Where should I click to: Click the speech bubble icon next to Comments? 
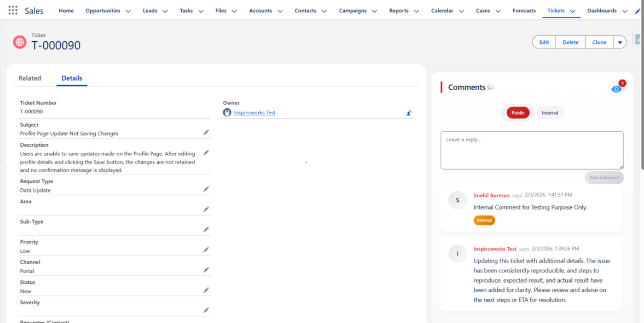[491, 87]
